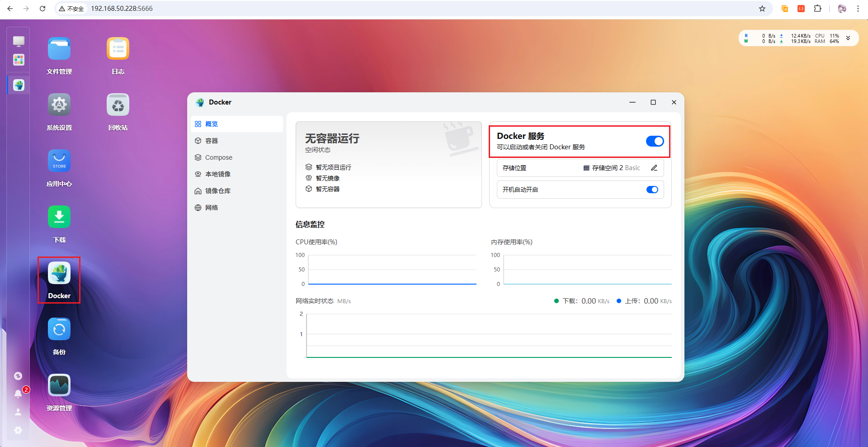Screen dimensions: 868x447
Task: Open the 文件管理 file manager icon
Action: tap(59, 49)
